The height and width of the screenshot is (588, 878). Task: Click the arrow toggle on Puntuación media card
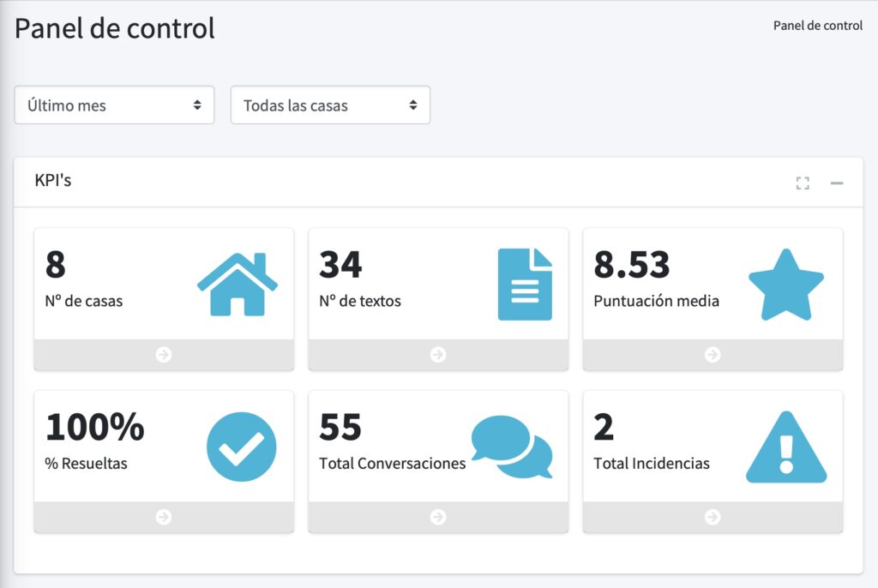coord(713,354)
